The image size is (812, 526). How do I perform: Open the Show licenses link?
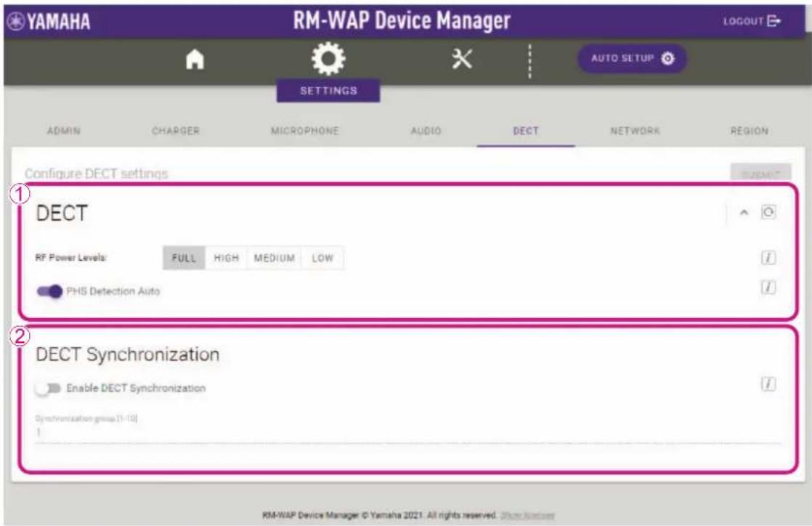pyautogui.click(x=528, y=515)
